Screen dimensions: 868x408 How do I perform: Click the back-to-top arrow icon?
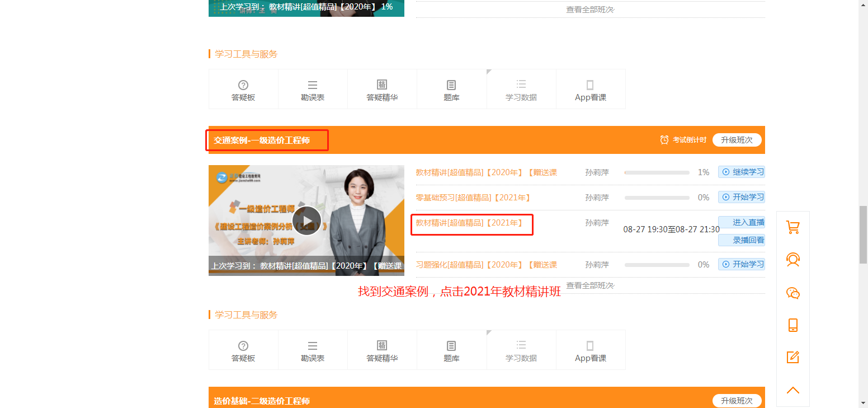point(792,390)
